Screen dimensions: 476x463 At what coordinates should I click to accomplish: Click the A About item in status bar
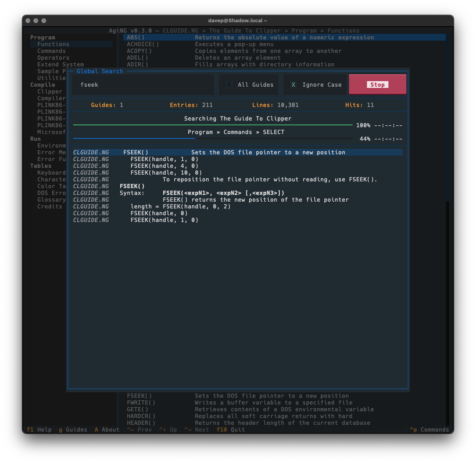(x=107, y=430)
